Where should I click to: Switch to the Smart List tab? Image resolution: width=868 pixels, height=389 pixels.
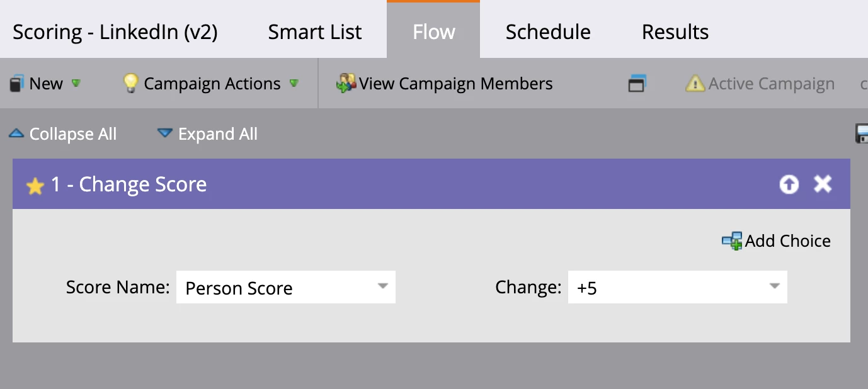(x=315, y=32)
